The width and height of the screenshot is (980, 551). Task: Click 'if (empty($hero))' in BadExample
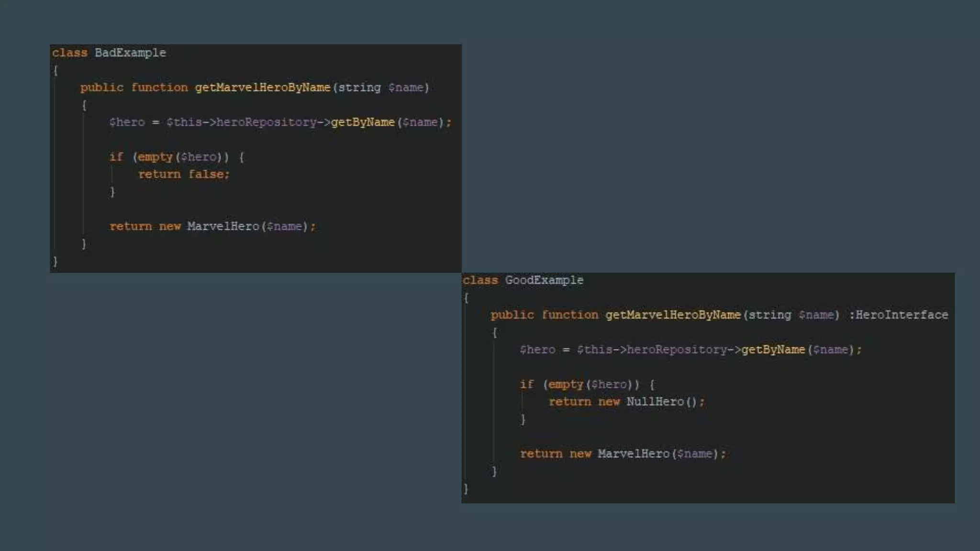tap(169, 157)
